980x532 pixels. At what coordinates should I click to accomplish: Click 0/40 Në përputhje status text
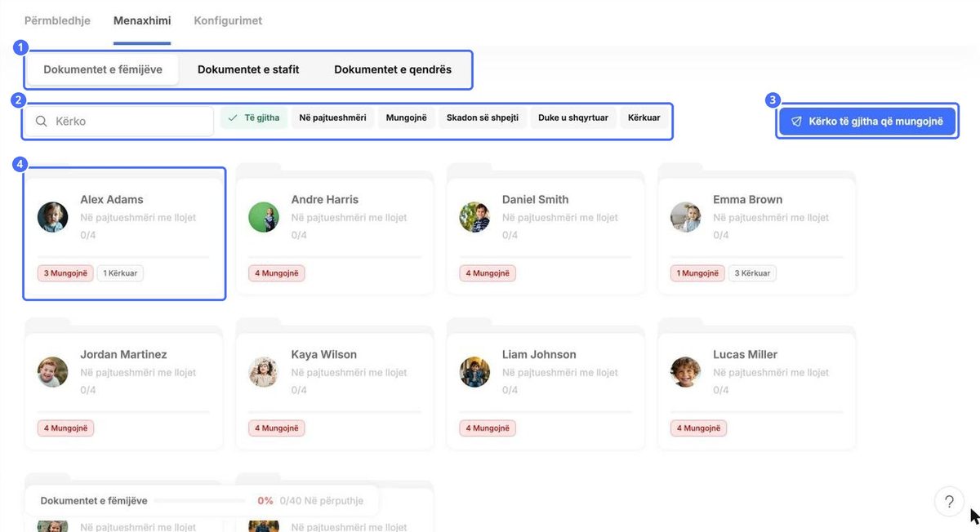point(321,501)
